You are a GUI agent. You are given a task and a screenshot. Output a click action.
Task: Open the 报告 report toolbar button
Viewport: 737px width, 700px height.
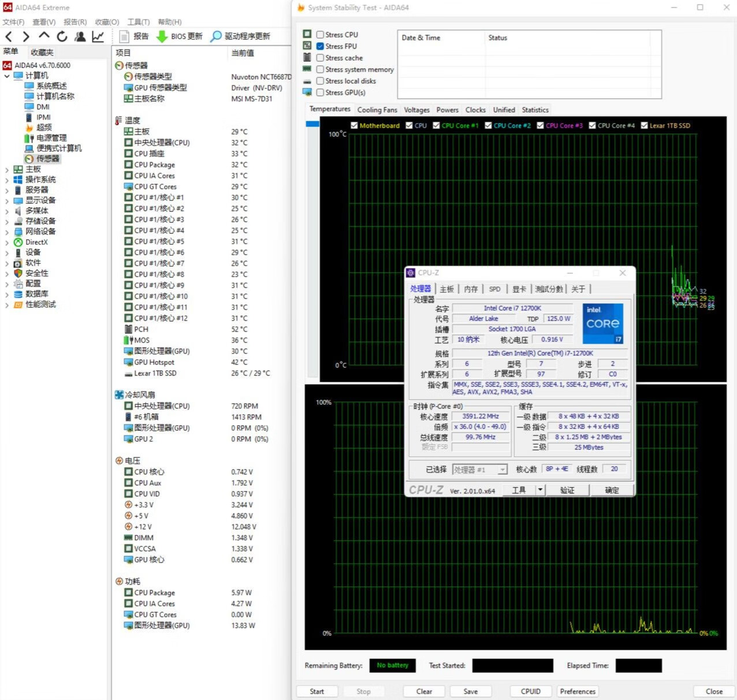tap(134, 36)
